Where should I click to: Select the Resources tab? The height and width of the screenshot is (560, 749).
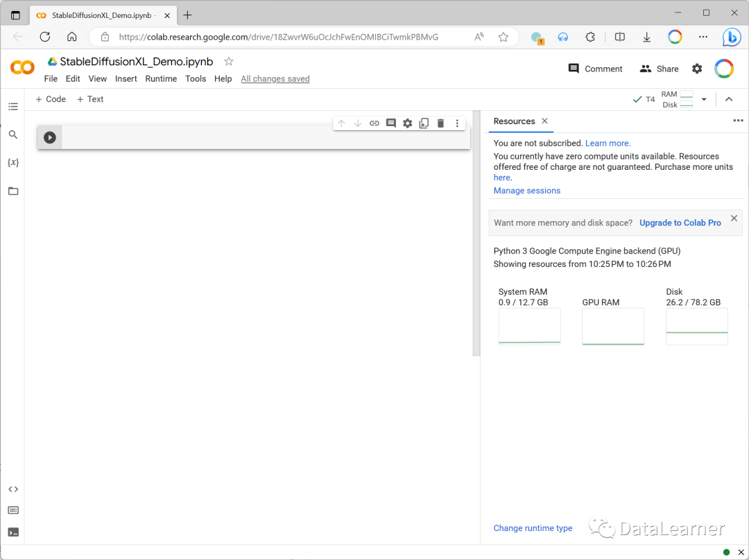pyautogui.click(x=514, y=121)
